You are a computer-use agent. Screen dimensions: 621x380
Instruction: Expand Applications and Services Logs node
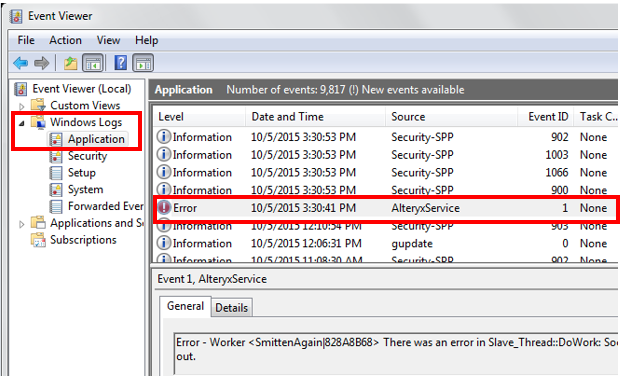(x=22, y=224)
